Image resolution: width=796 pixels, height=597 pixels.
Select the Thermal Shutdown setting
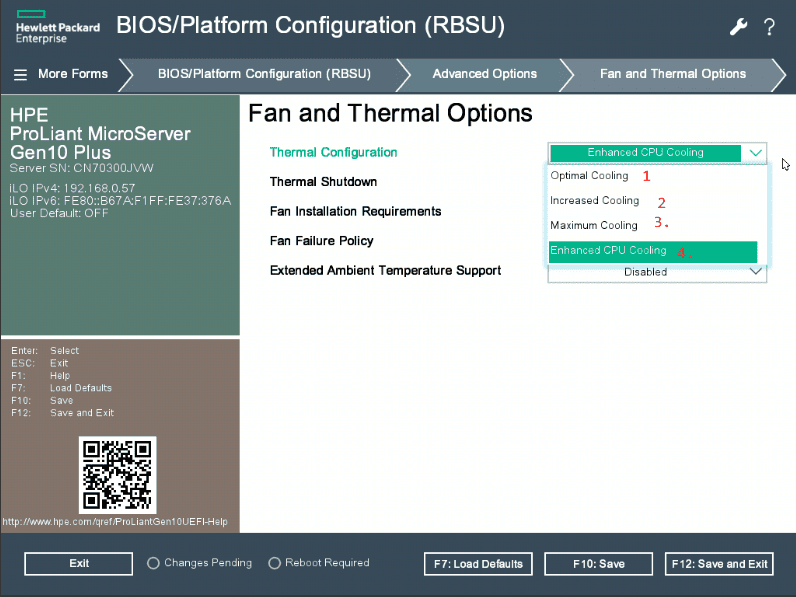[323, 182]
